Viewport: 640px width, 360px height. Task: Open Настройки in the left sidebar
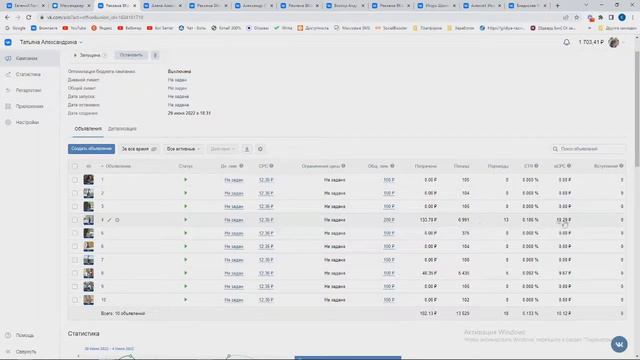click(x=27, y=122)
